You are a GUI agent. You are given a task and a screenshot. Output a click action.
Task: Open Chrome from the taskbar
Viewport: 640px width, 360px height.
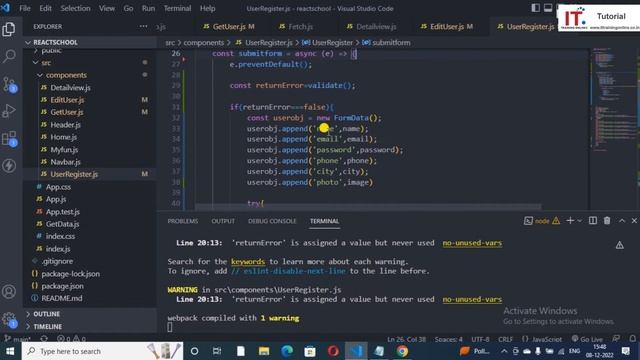[x=402, y=351]
